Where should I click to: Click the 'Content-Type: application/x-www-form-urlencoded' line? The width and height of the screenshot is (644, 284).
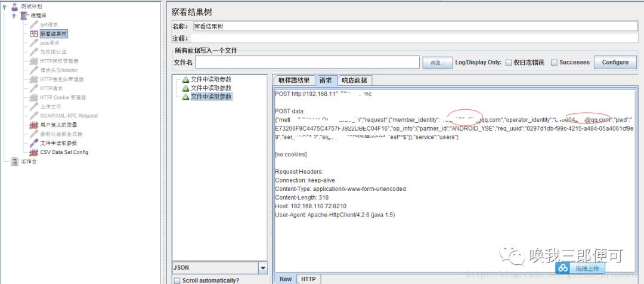tap(340, 189)
